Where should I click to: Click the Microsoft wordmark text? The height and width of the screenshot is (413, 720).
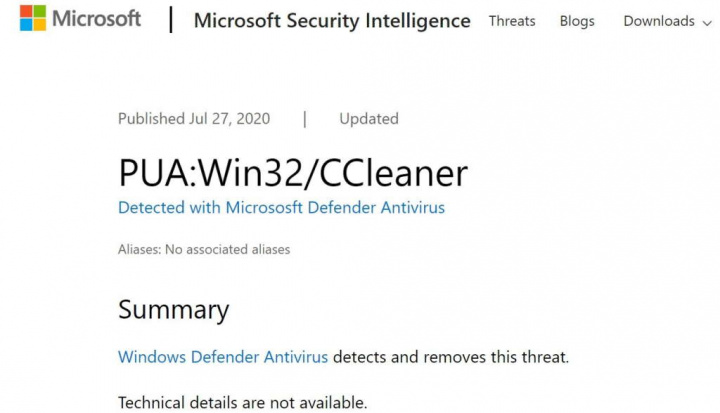[x=96, y=19]
